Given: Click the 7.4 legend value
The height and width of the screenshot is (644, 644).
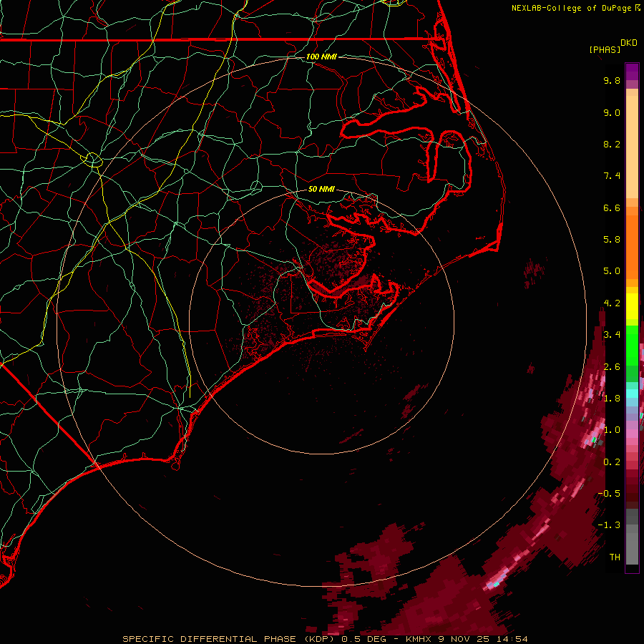Looking at the screenshot, I should pos(612,176).
